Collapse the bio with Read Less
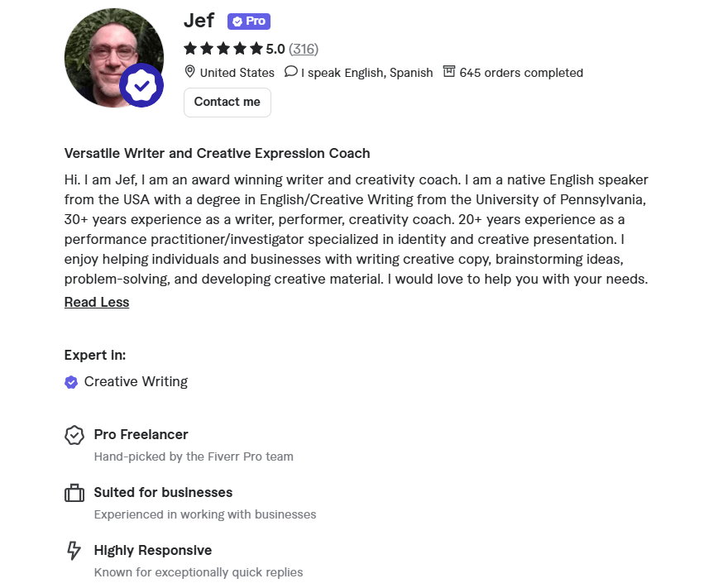The height and width of the screenshot is (588, 723). pyautogui.click(x=96, y=302)
